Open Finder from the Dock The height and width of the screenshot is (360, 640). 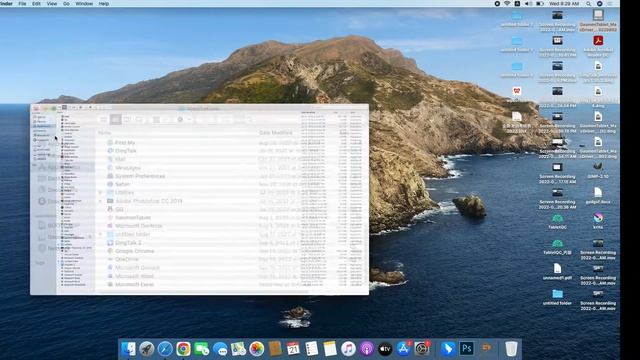[129, 349]
